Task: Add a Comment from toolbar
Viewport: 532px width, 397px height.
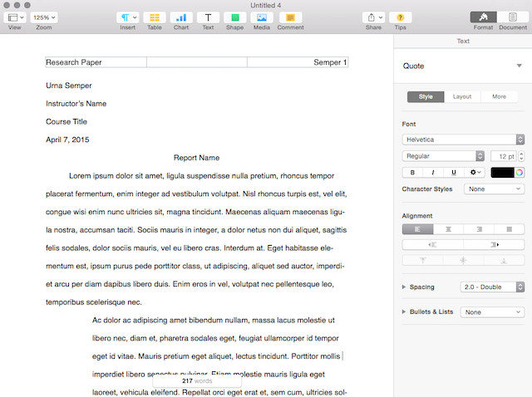Action: [290, 17]
